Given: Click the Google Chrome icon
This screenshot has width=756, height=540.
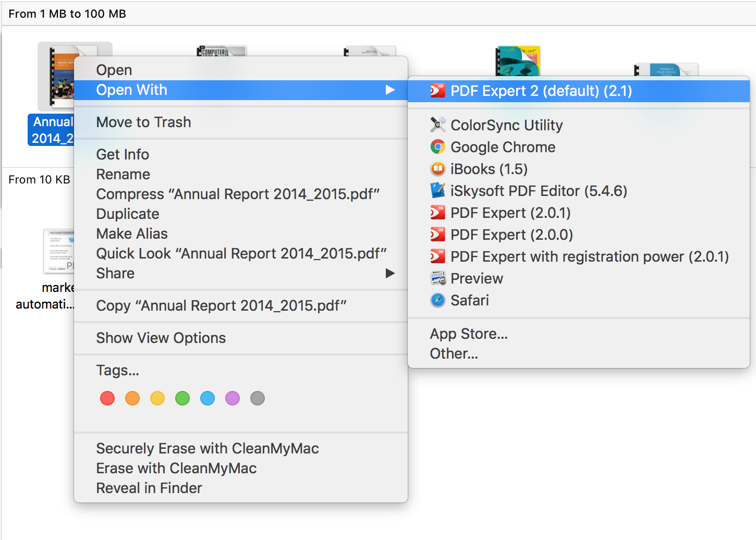Looking at the screenshot, I should (437, 147).
